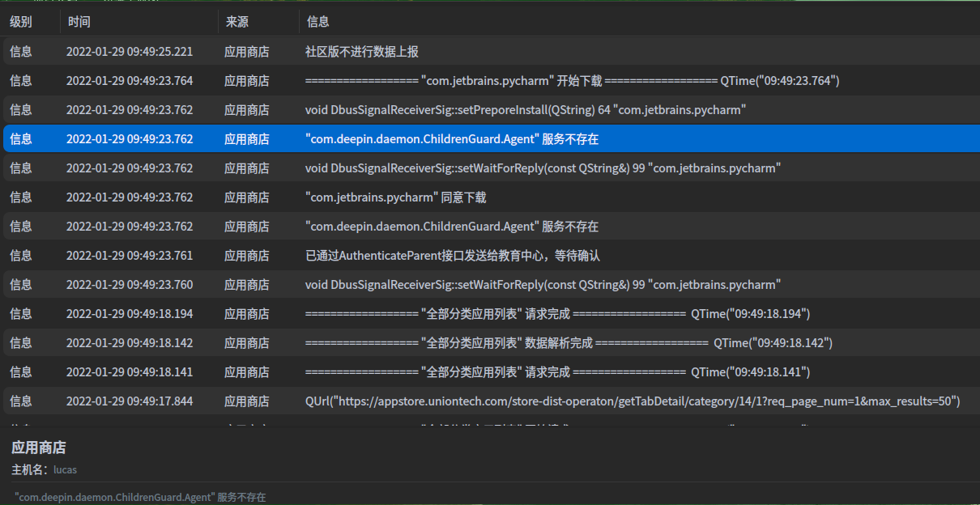The width and height of the screenshot is (980, 505).
Task: Click 信息 level cell in the 数据解析完成 row
Action: tap(21, 343)
